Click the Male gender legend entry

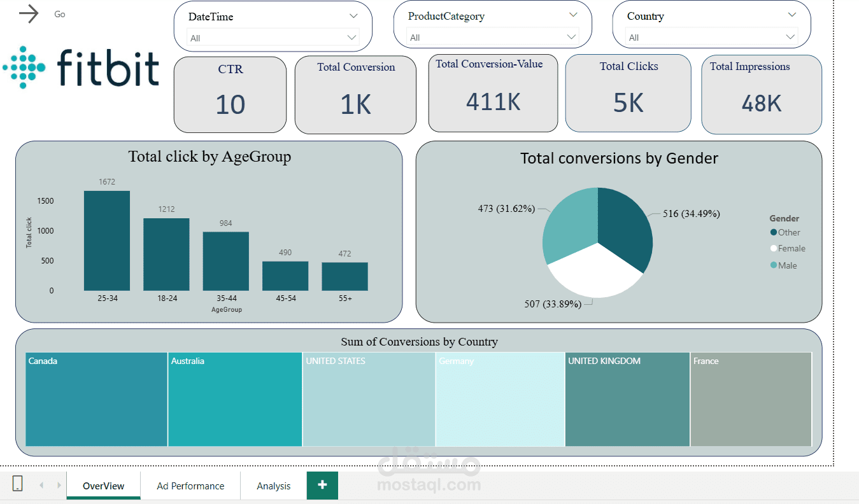(783, 265)
